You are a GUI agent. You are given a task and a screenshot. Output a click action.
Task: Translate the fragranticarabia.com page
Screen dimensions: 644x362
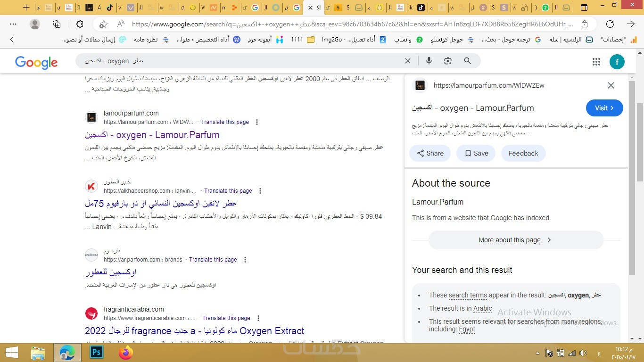[x=226, y=318]
